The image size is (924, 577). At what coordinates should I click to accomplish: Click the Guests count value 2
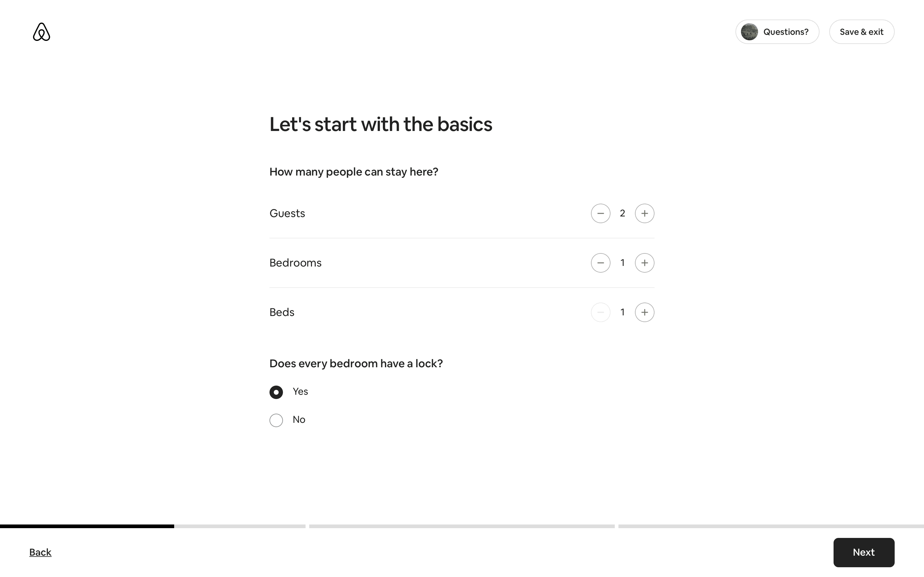[622, 213]
